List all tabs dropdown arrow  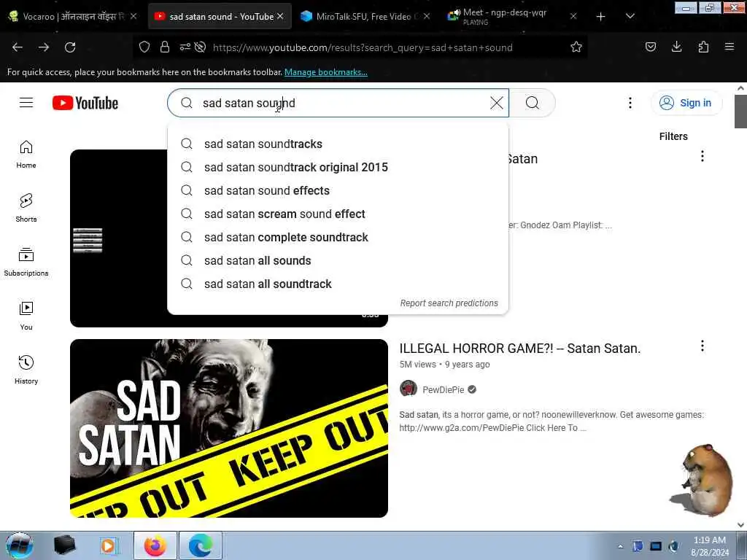click(630, 17)
